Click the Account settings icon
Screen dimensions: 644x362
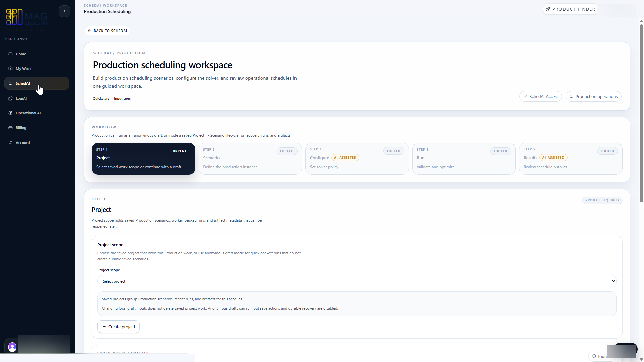pos(10,143)
